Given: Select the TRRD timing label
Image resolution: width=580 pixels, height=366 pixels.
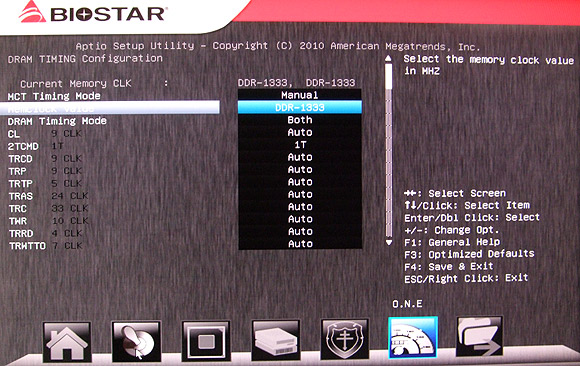Looking at the screenshot, I should point(21,234).
